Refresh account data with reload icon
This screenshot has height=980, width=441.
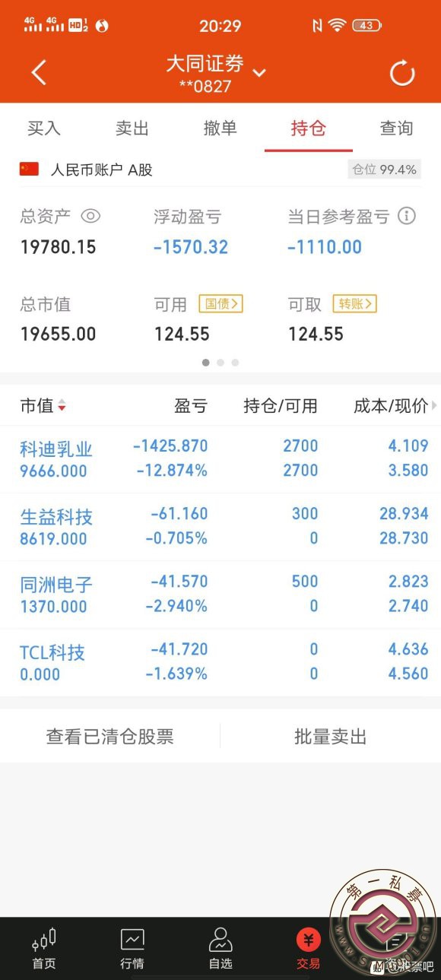pos(402,74)
